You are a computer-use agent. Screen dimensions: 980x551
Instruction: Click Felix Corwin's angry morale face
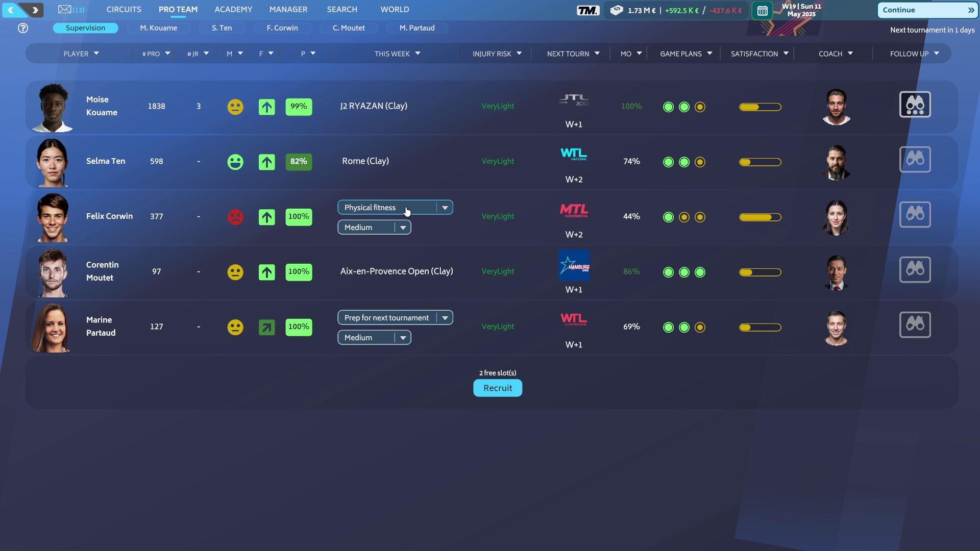pyautogui.click(x=235, y=217)
